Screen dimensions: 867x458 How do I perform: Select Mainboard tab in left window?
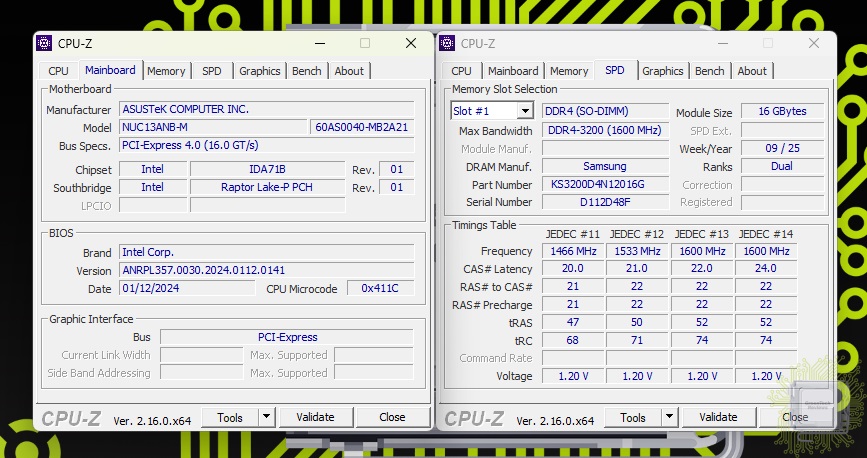click(110, 70)
